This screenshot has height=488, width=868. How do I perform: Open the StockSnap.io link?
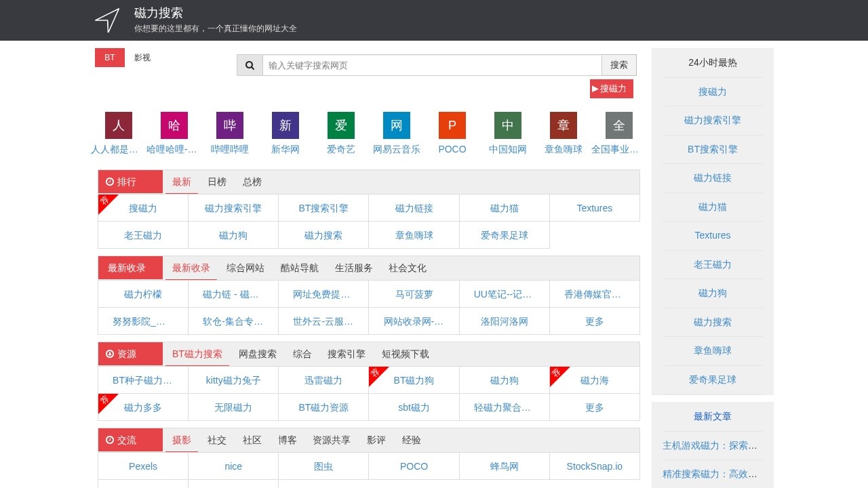[x=595, y=466]
